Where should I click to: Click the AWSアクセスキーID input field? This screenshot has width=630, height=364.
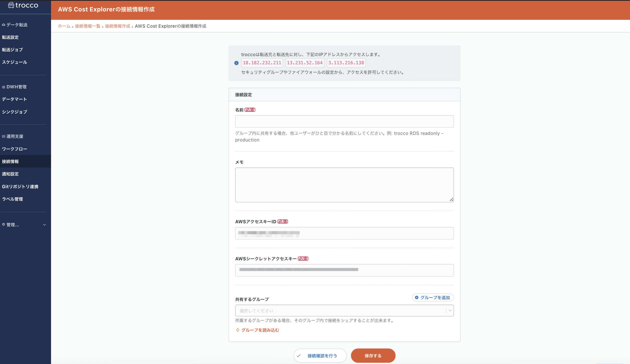[x=344, y=233]
